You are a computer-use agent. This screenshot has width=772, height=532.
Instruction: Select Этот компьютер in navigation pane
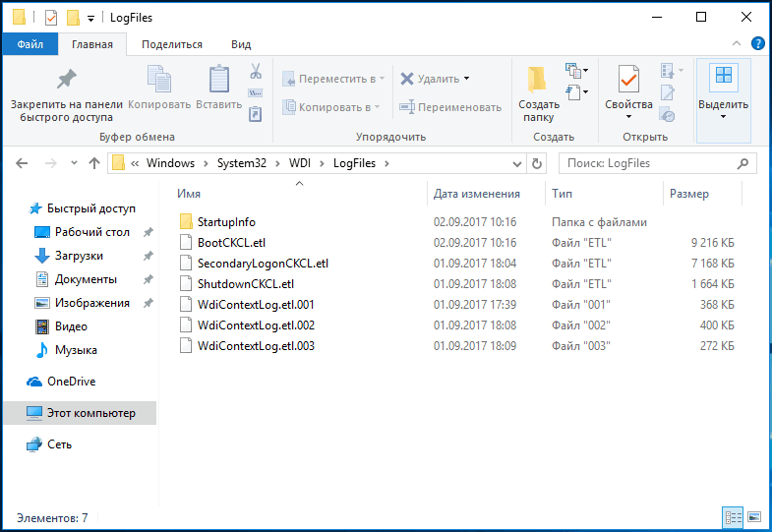coord(80,413)
